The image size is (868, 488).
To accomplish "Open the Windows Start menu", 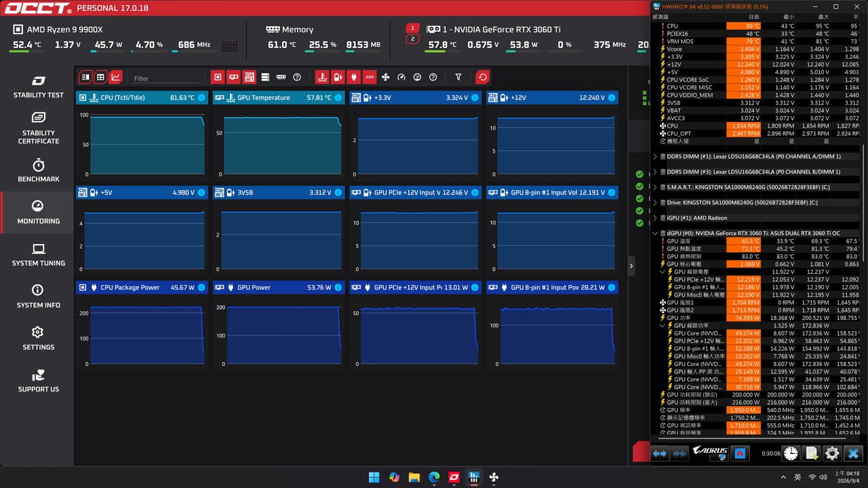I will pyautogui.click(x=374, y=477).
